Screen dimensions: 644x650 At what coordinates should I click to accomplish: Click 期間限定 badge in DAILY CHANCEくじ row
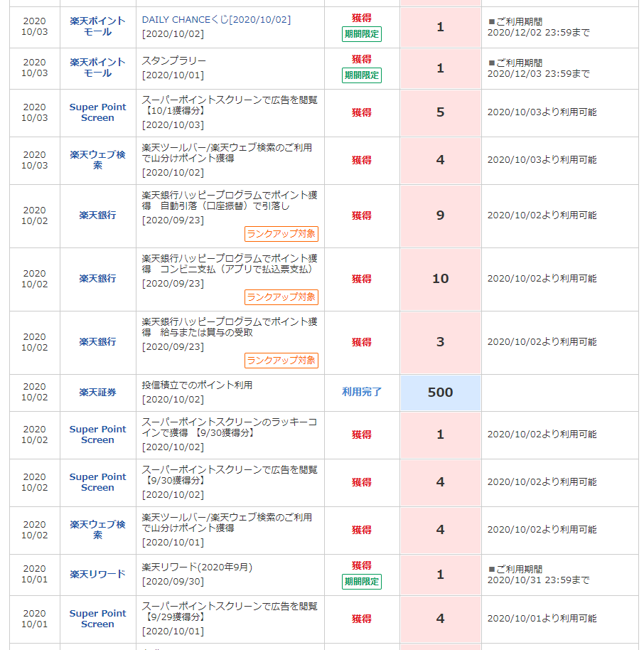(x=361, y=34)
